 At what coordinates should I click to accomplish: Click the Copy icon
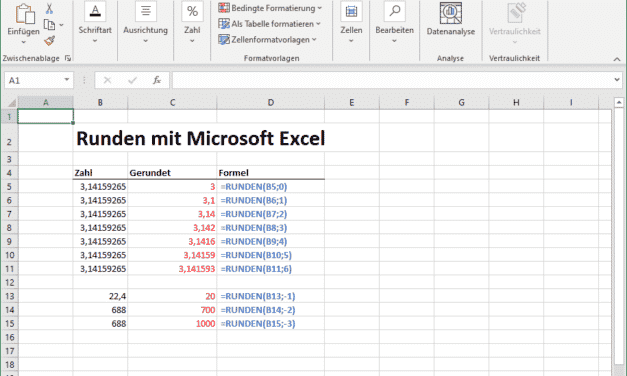tap(49, 25)
